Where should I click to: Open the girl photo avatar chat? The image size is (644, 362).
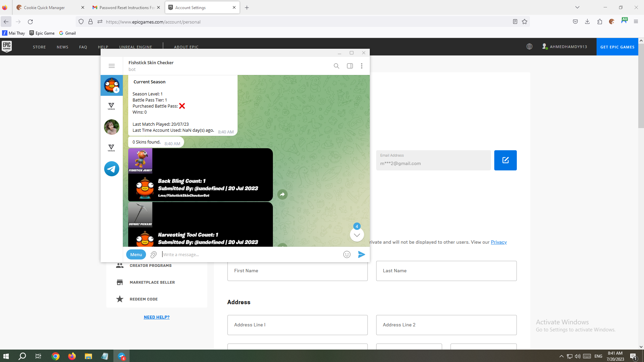[x=112, y=127]
